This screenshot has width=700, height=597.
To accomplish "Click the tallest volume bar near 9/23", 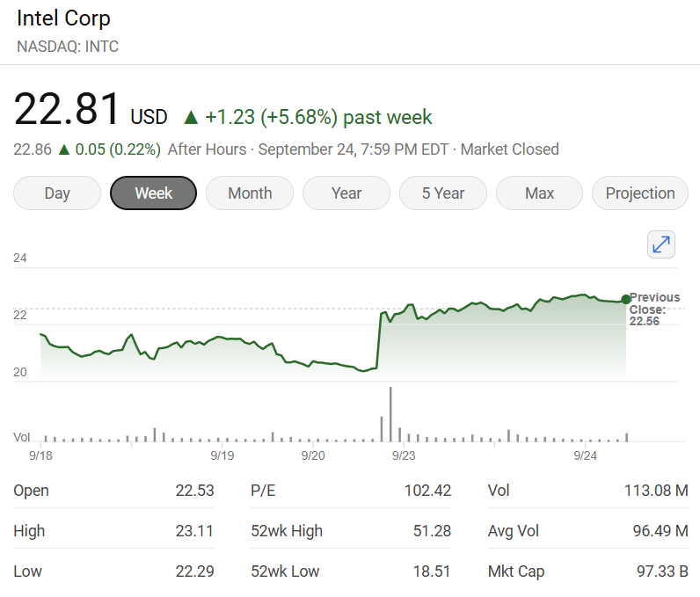I will point(390,414).
